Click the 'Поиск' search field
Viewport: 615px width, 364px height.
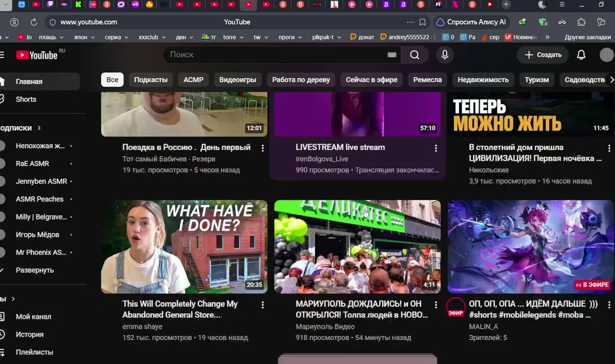(276, 55)
